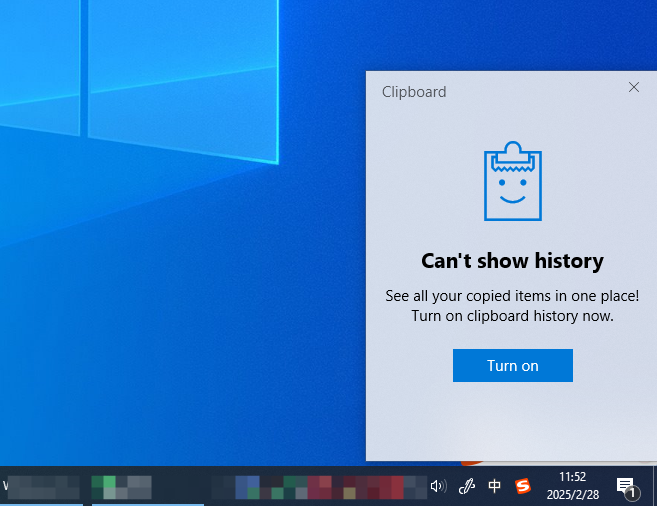Image resolution: width=657 pixels, height=506 pixels.
Task: Close the Clipboard panel
Action: 634,87
